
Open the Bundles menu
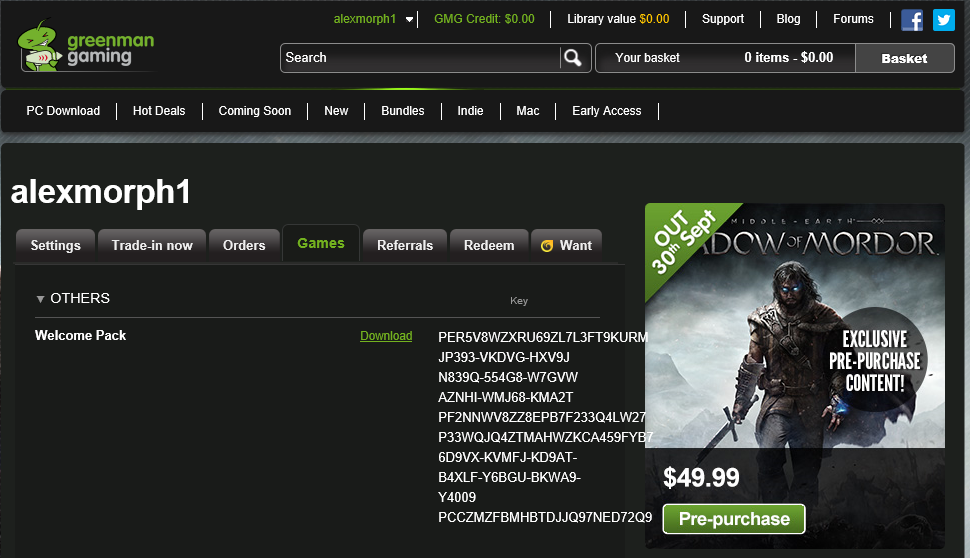[403, 111]
